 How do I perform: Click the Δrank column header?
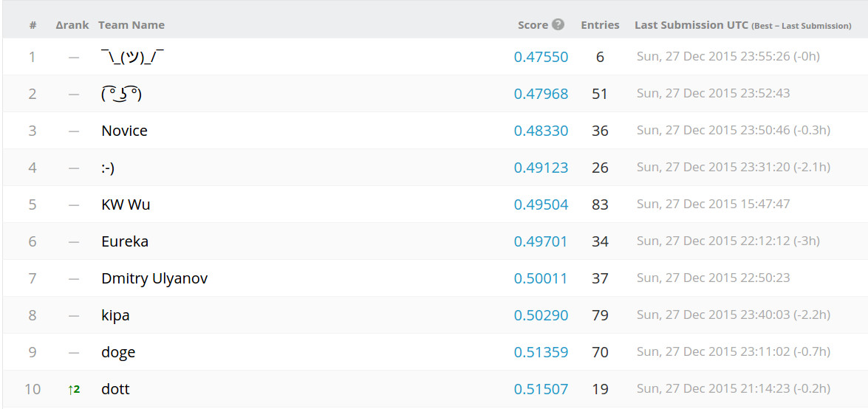pyautogui.click(x=72, y=25)
